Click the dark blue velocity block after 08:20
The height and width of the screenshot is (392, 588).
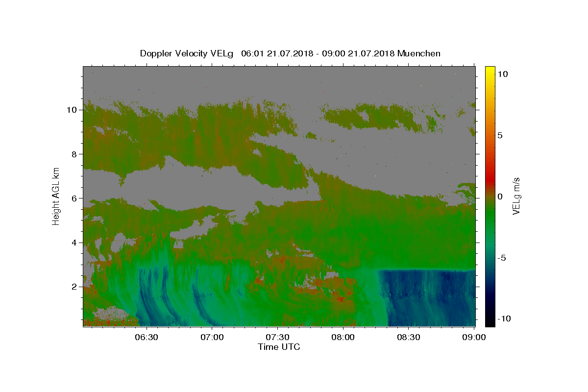(x=431, y=297)
